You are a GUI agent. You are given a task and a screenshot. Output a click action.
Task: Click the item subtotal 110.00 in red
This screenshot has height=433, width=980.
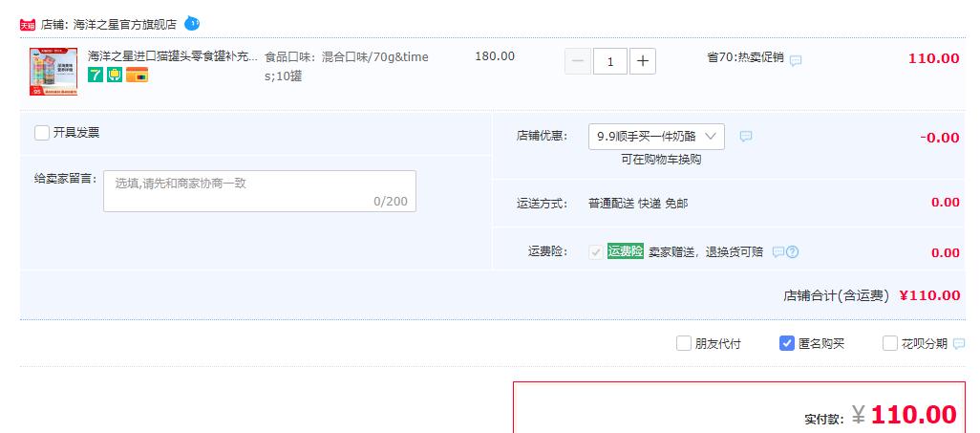(x=934, y=58)
